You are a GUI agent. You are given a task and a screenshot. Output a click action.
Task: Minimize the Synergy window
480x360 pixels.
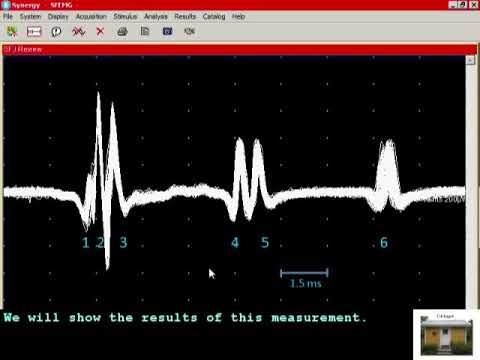tap(453, 5)
